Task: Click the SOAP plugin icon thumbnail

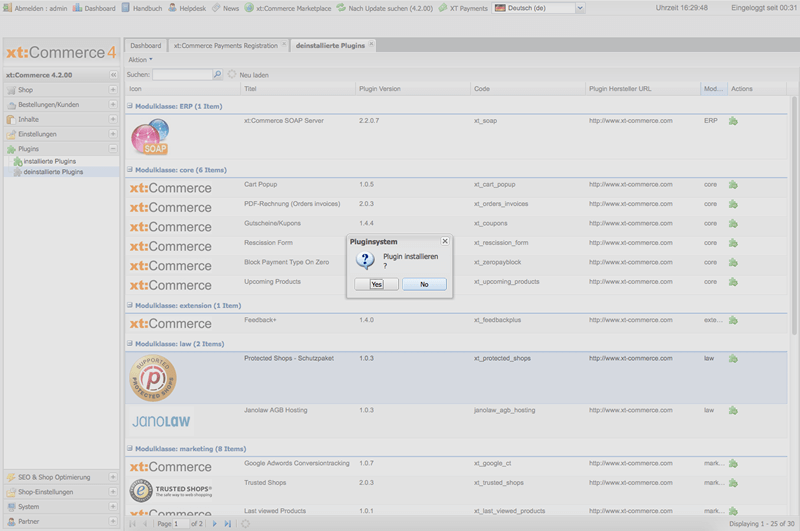Action: click(150, 137)
